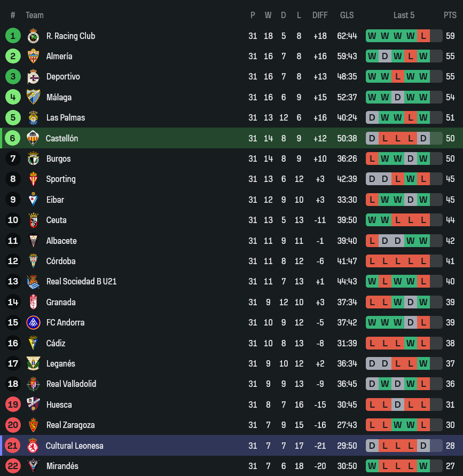
Task: Click the Last 5 column header
Action: 404,15
